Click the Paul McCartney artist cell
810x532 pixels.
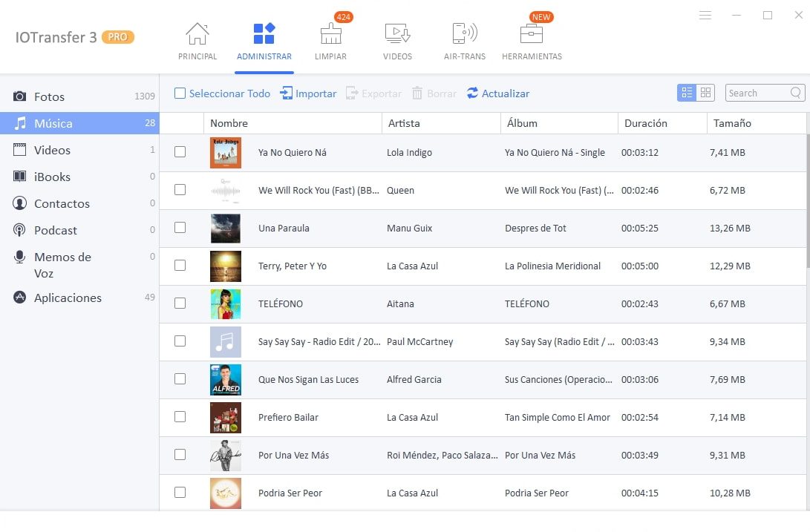click(x=419, y=341)
